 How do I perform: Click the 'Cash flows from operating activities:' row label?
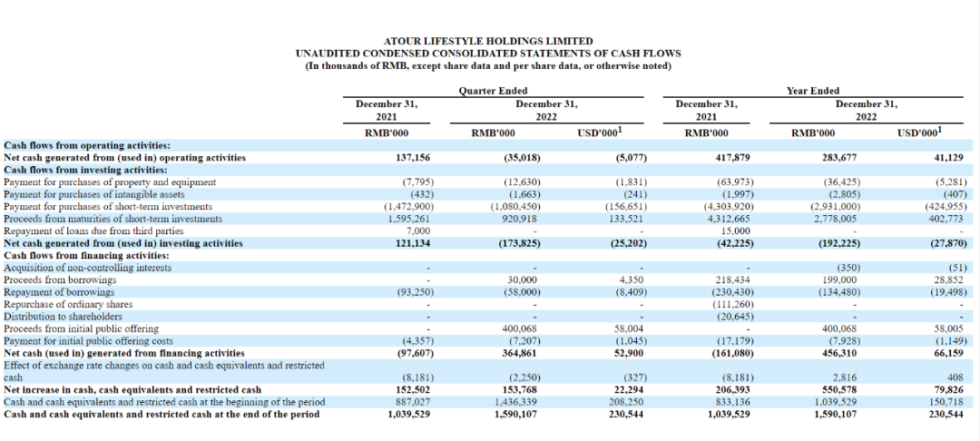[87, 145]
